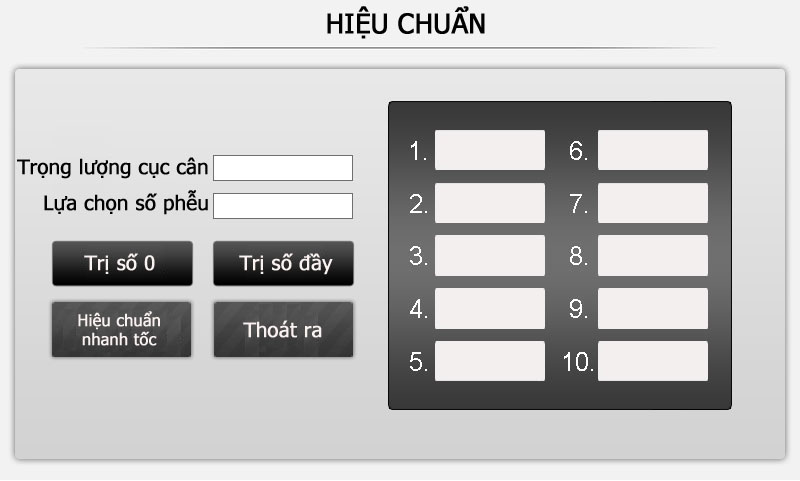Click the Lựa chọn số phễu label

(x=126, y=205)
